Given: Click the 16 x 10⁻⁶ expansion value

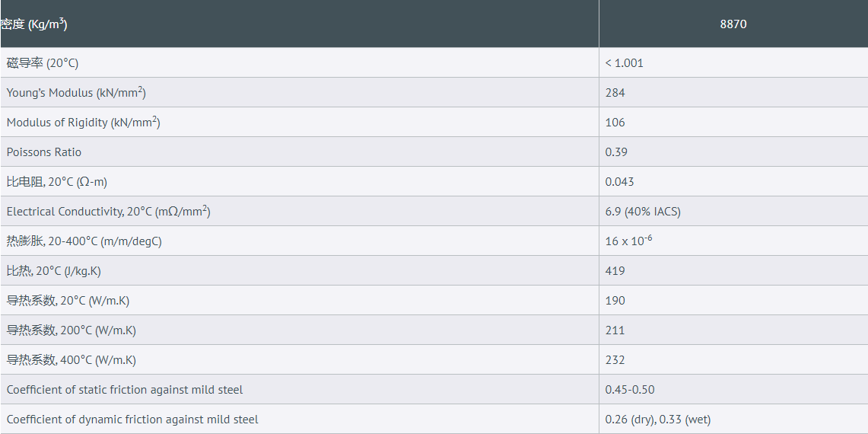Looking at the screenshot, I should point(628,241).
